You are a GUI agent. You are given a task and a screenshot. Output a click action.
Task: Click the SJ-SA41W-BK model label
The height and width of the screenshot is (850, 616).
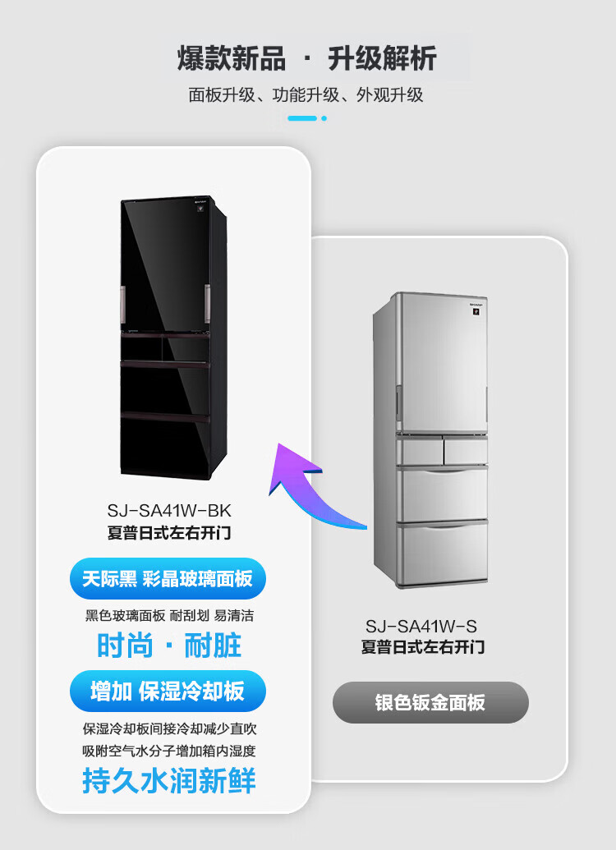click(x=169, y=511)
